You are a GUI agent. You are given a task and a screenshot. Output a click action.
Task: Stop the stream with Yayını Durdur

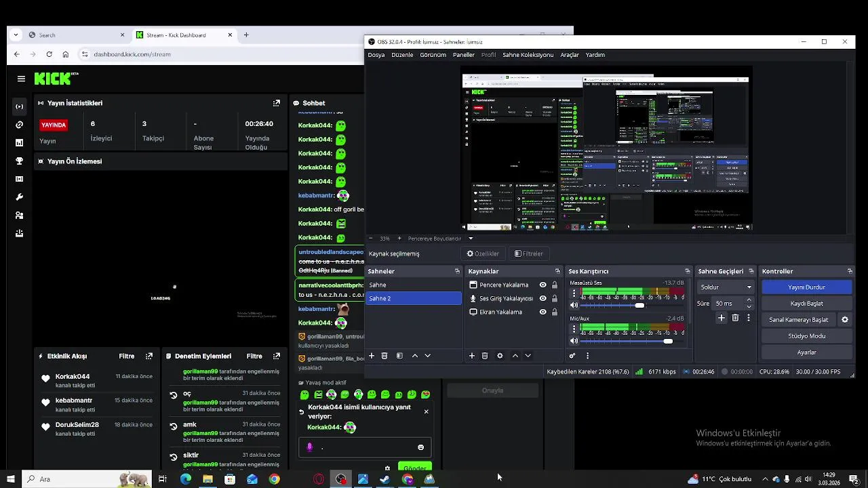point(806,287)
